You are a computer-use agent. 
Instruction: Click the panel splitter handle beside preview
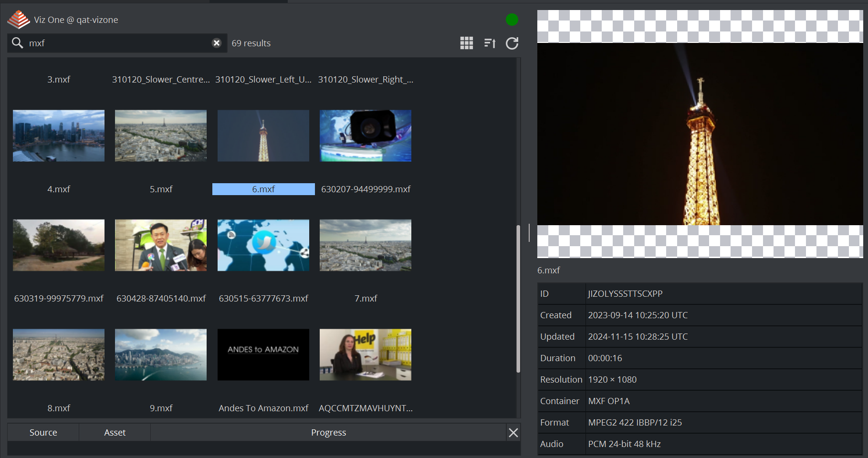pos(529,233)
